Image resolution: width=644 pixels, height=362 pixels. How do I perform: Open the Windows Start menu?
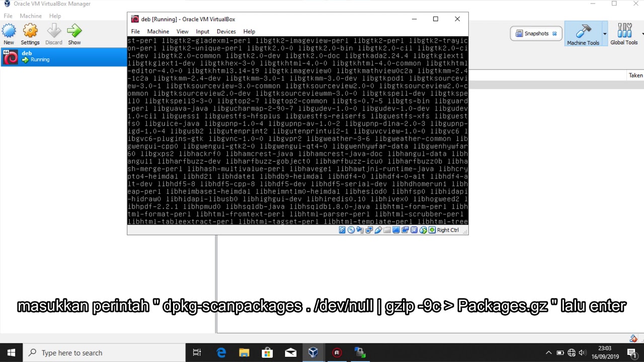(x=12, y=353)
